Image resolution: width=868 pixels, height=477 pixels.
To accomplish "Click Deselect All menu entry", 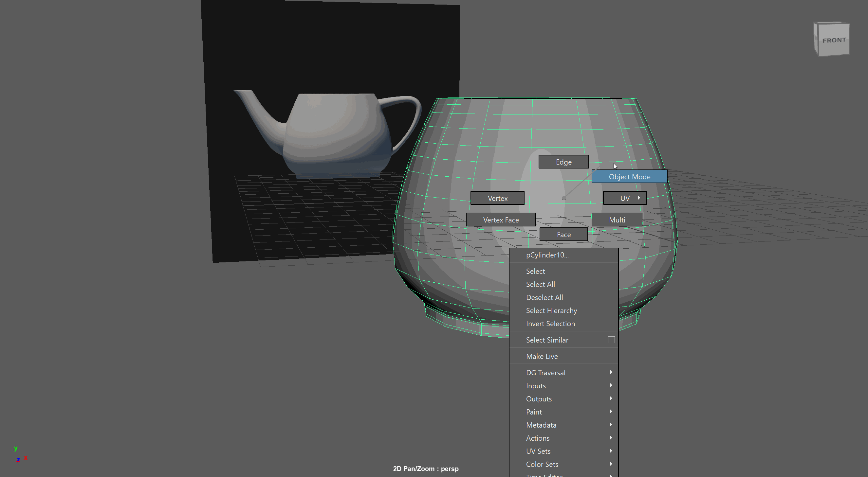I will coord(544,298).
